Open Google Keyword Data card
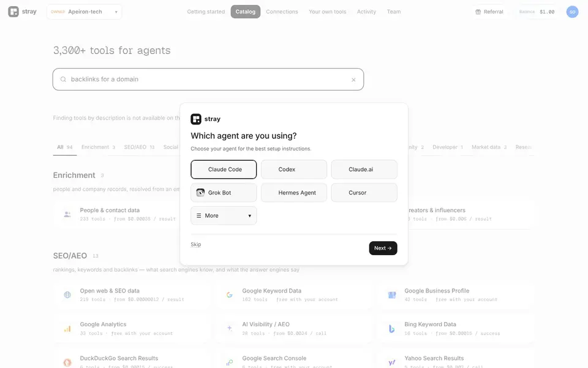The width and height of the screenshot is (588, 368). pos(294,295)
